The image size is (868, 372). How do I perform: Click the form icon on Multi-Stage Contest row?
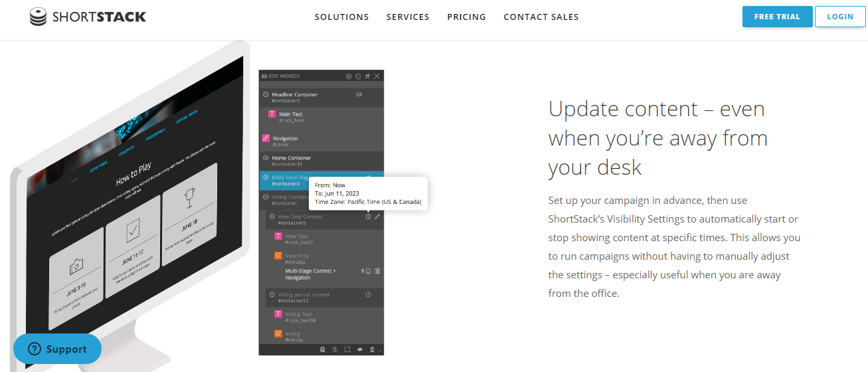coord(377,271)
